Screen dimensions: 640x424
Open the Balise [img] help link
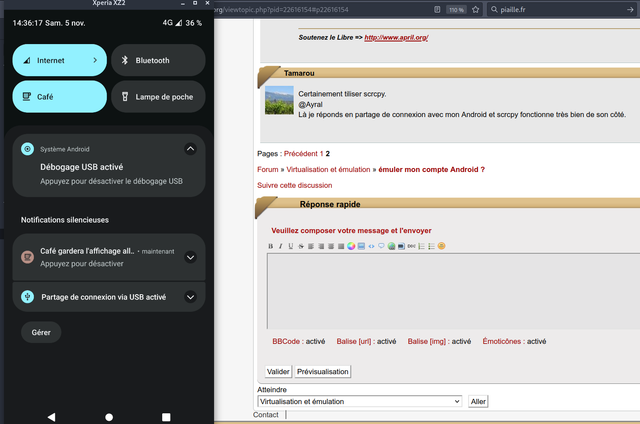427,341
